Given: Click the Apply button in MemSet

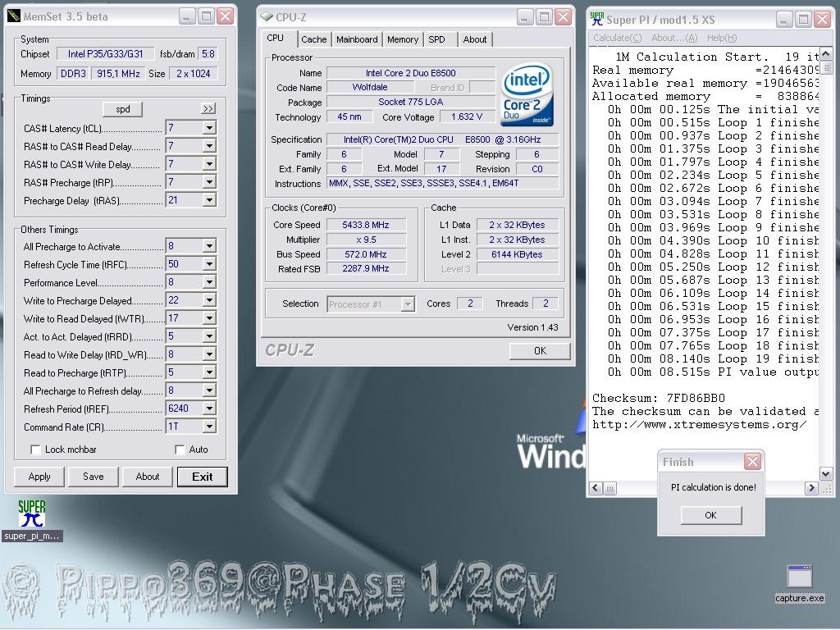Looking at the screenshot, I should coord(39,477).
